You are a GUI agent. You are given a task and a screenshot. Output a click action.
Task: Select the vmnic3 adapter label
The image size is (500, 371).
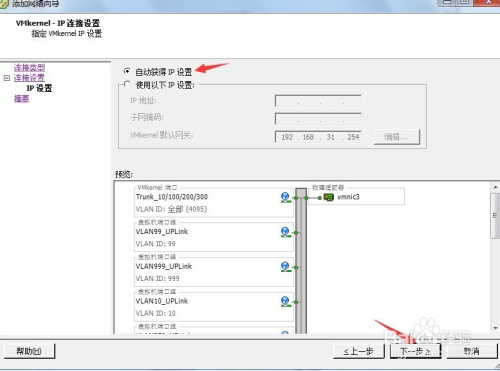click(x=348, y=197)
